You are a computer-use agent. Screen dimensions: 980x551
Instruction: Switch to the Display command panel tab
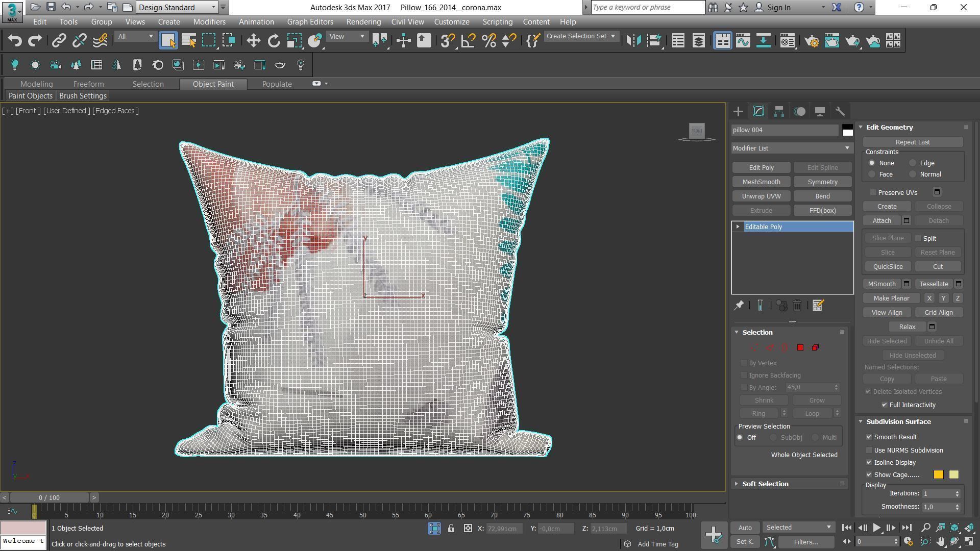(820, 111)
